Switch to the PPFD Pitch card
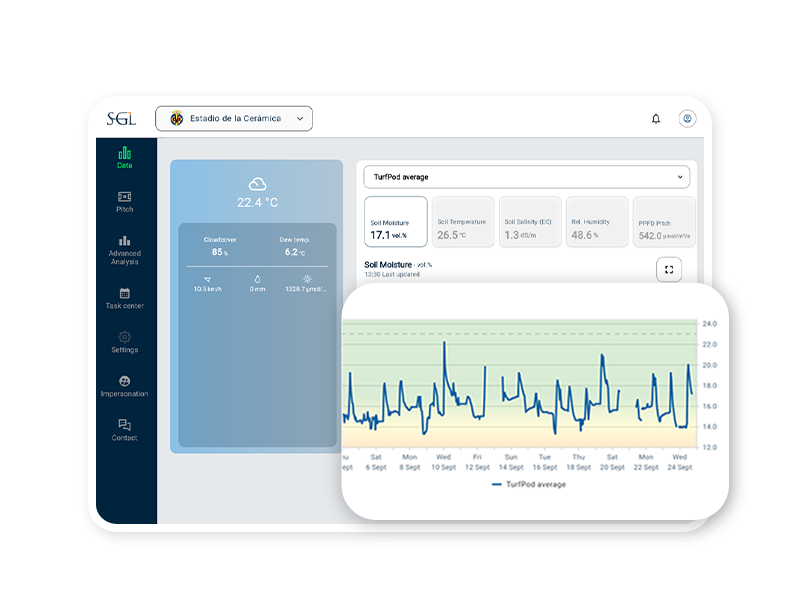 (665, 222)
